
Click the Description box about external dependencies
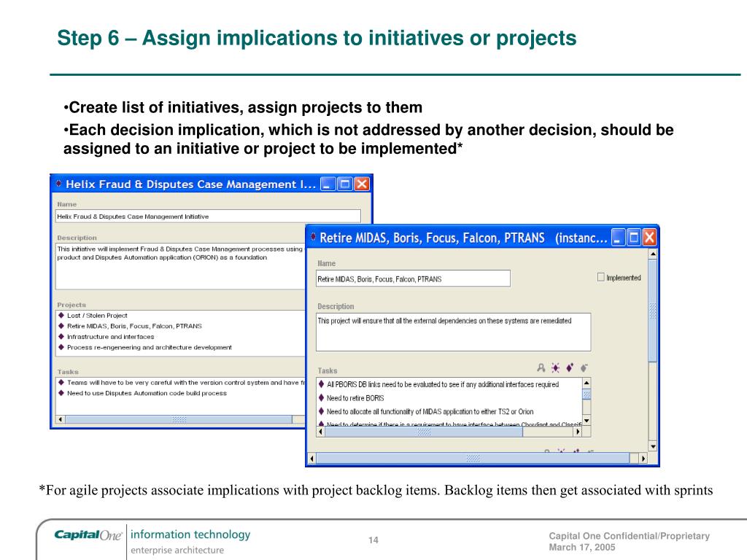click(453, 332)
